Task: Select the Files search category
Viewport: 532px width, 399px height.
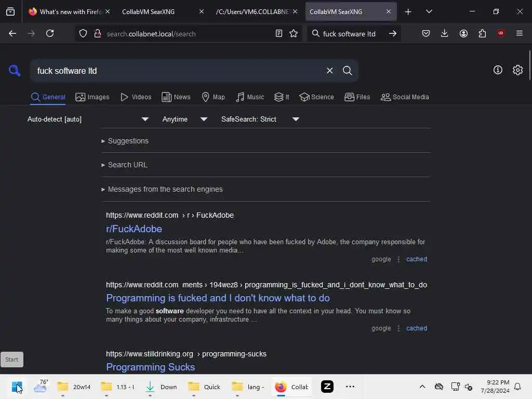Action: click(357, 97)
